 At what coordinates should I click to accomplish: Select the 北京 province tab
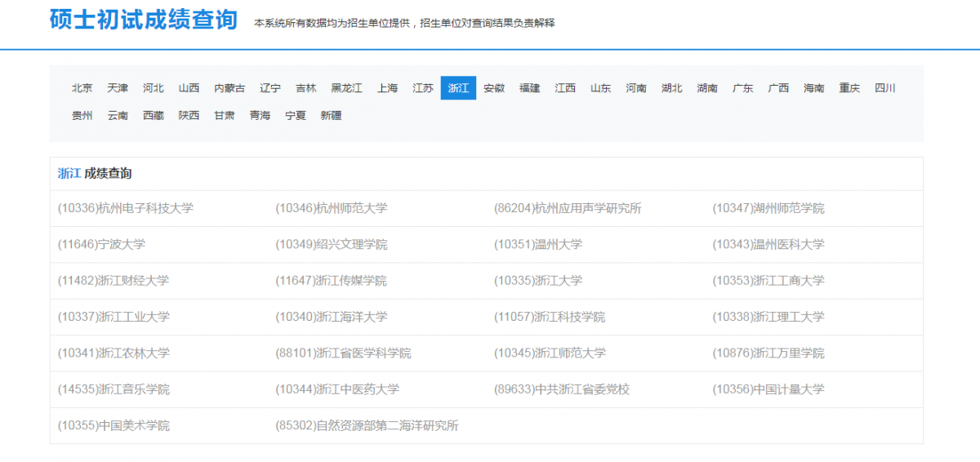point(82,88)
